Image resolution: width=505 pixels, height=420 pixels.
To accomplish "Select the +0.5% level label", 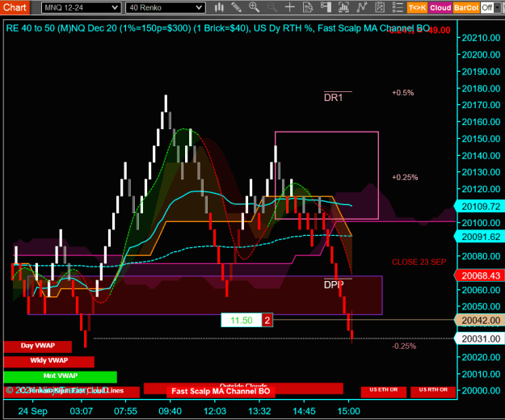I will pos(402,93).
